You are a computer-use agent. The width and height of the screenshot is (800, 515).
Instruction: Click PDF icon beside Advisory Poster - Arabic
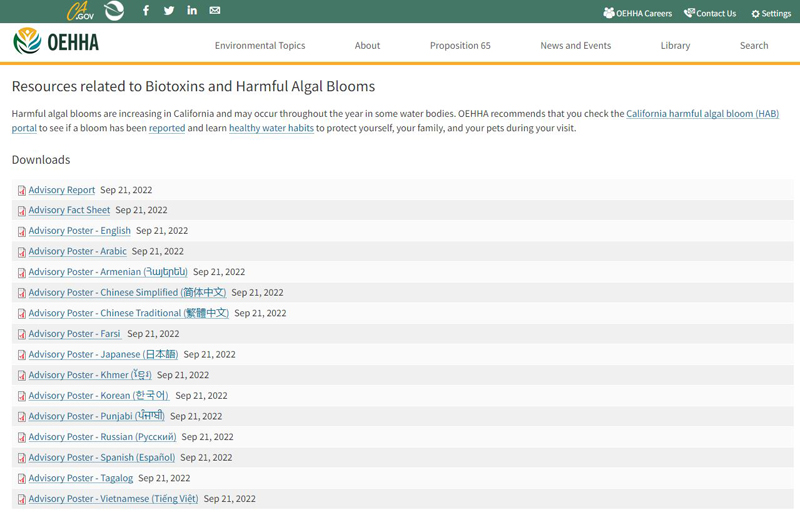[x=21, y=252]
